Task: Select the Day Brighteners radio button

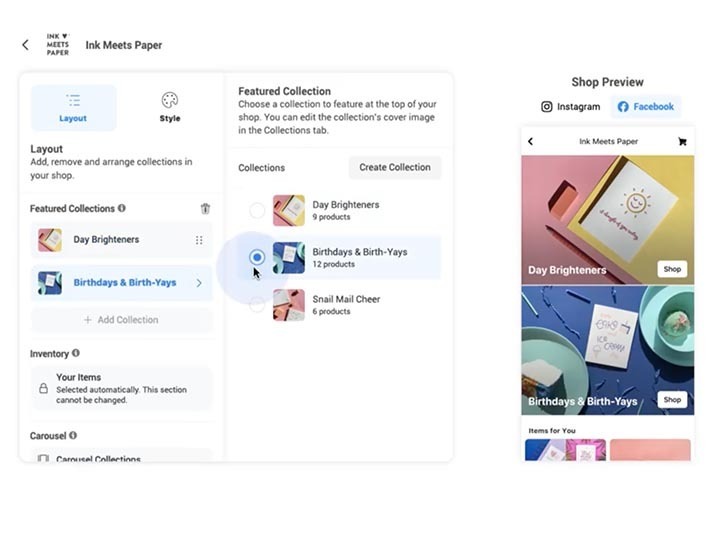Action: [257, 210]
